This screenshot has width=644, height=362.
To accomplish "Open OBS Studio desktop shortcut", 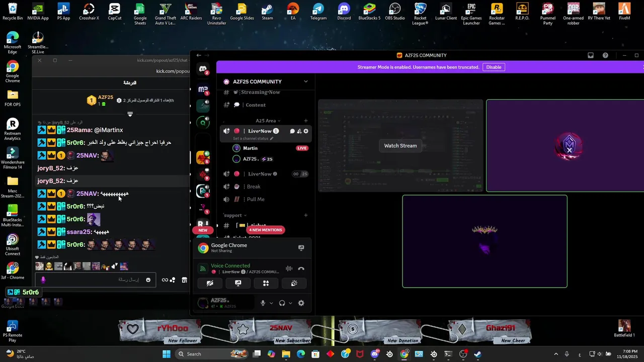I will 395,12.
